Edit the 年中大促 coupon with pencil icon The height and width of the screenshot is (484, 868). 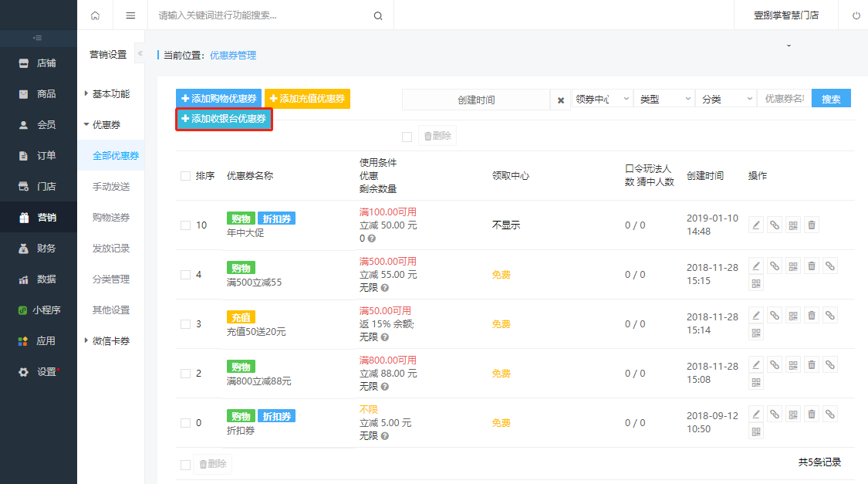pyautogui.click(x=756, y=225)
